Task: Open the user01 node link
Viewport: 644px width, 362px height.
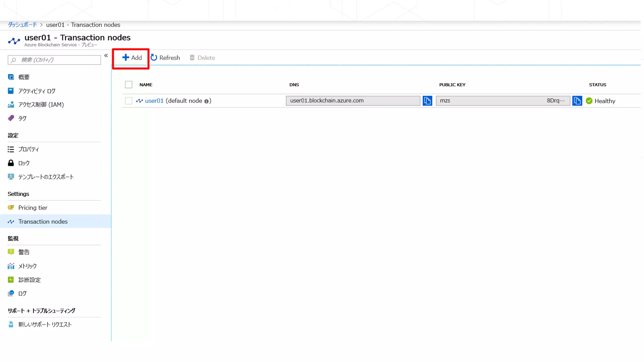Action: click(x=154, y=101)
